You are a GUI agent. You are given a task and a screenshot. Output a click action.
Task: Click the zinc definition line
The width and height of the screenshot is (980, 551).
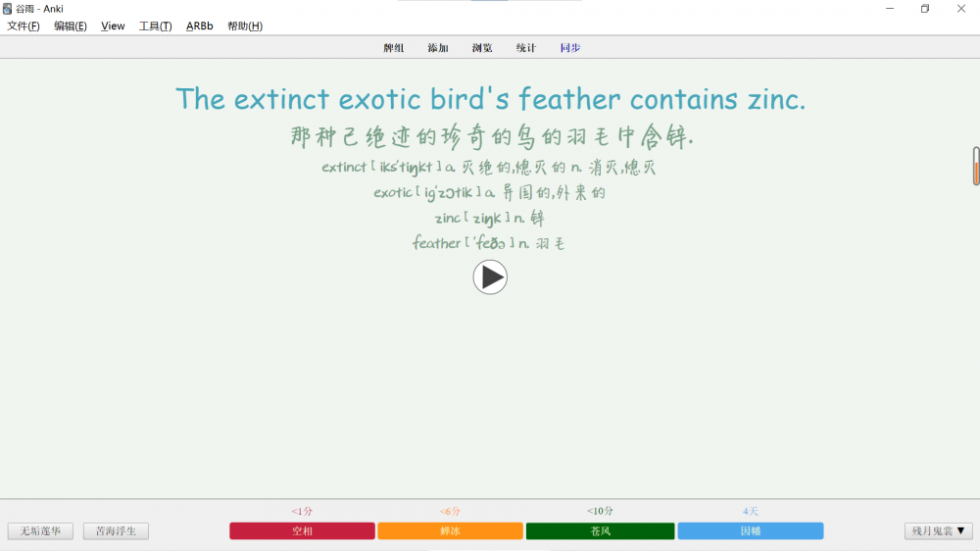coord(489,219)
